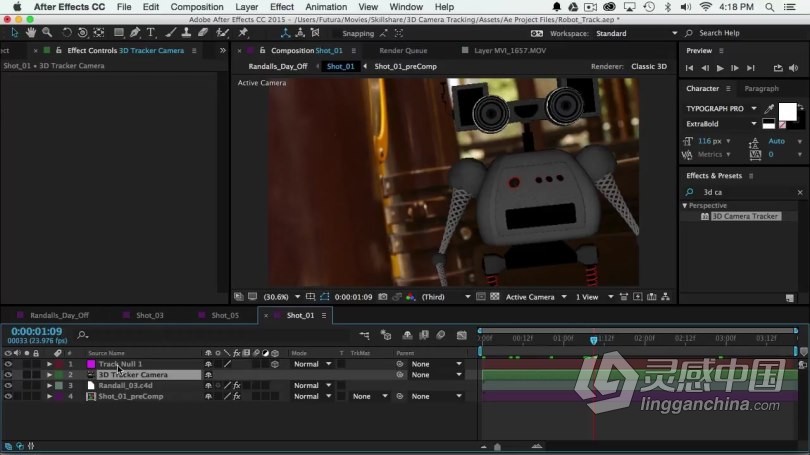Image resolution: width=810 pixels, height=455 pixels.
Task: Enable motion blur switch in timeline
Action: point(441,335)
